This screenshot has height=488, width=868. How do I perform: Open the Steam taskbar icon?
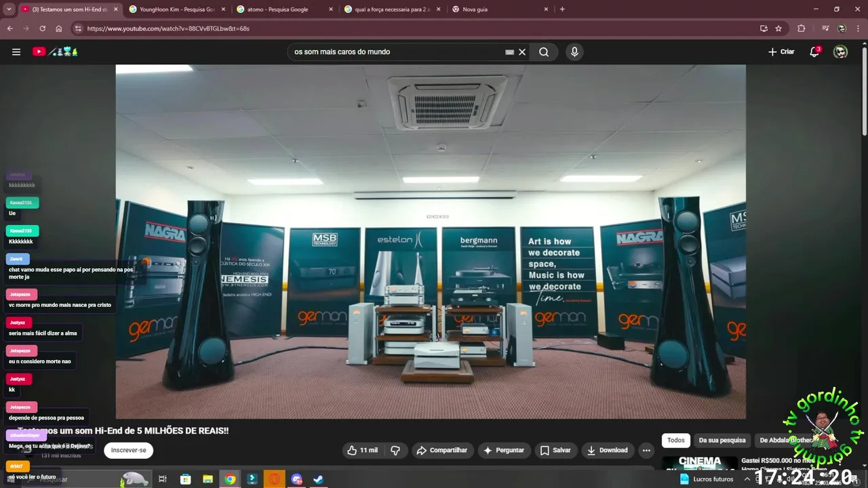(x=318, y=479)
